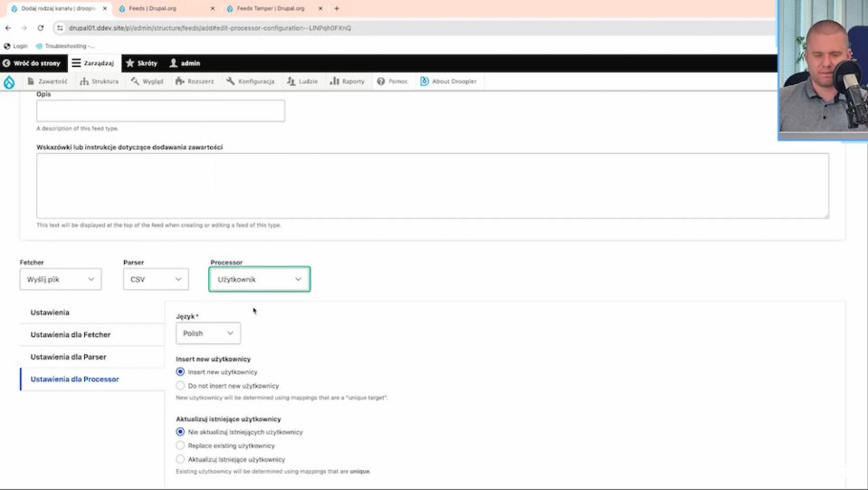The width and height of the screenshot is (868, 490).
Task: Open Zawartość content menu
Action: click(47, 82)
